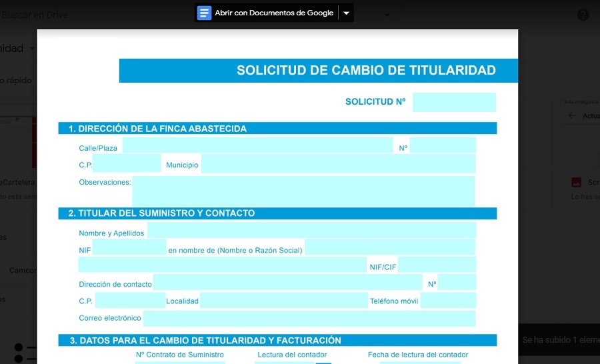Click the Teléfono móvil field
This screenshot has width=600, height=364.
click(x=447, y=301)
